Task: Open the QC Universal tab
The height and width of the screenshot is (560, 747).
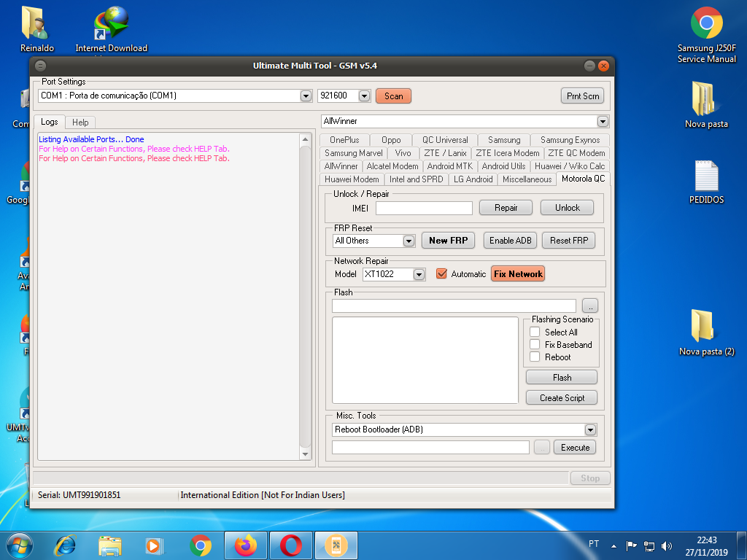Action: click(x=445, y=140)
